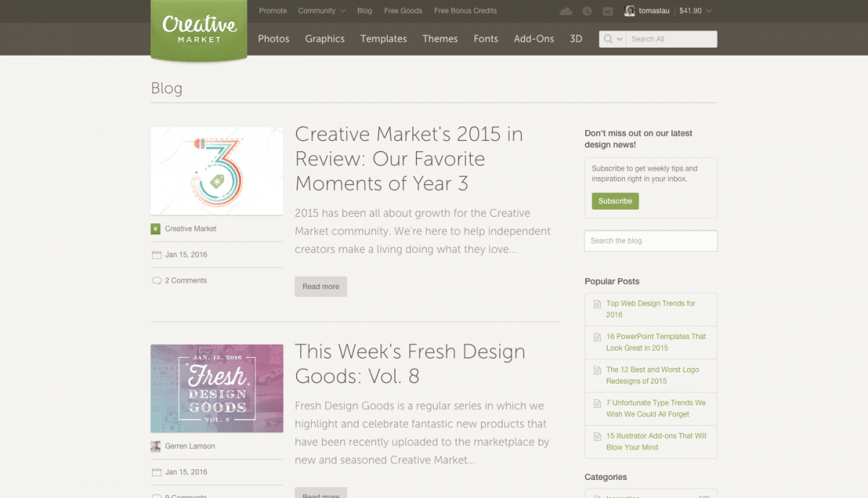Open the Fonts menu item
The width and height of the screenshot is (868, 498).
[485, 39]
